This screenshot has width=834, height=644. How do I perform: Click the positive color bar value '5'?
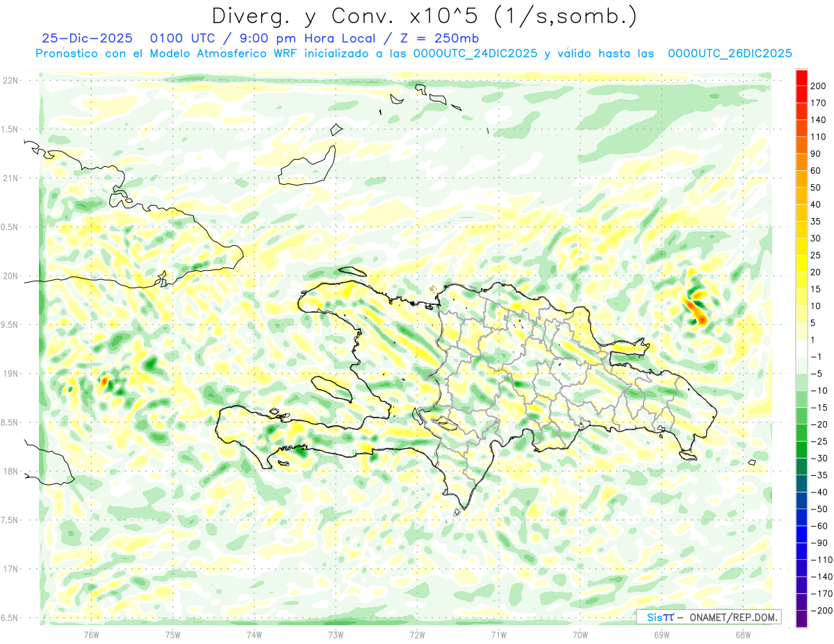[814, 323]
